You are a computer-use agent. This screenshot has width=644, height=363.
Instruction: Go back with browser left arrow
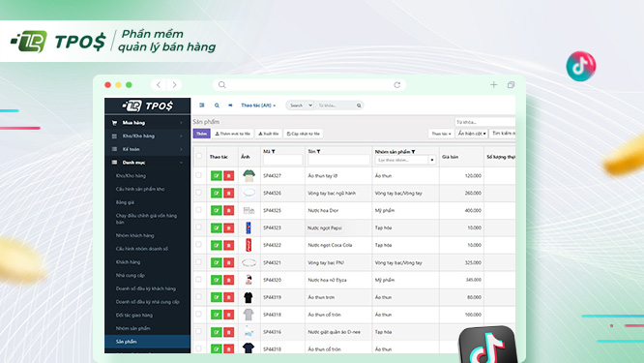[159, 84]
